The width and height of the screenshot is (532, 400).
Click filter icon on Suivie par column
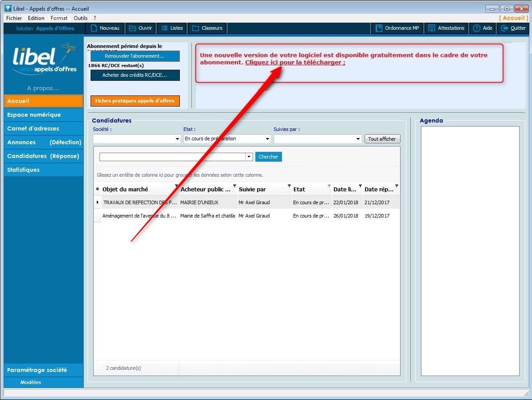click(x=289, y=186)
